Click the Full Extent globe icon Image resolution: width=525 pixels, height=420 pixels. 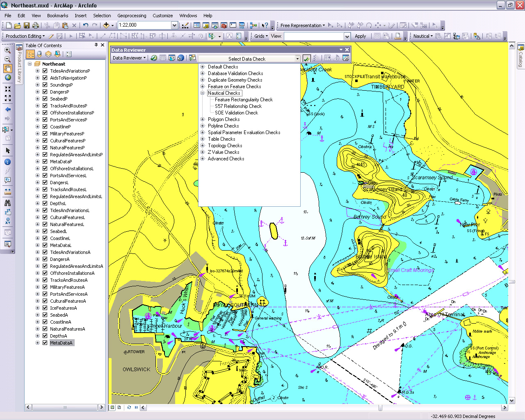[x=7, y=78]
